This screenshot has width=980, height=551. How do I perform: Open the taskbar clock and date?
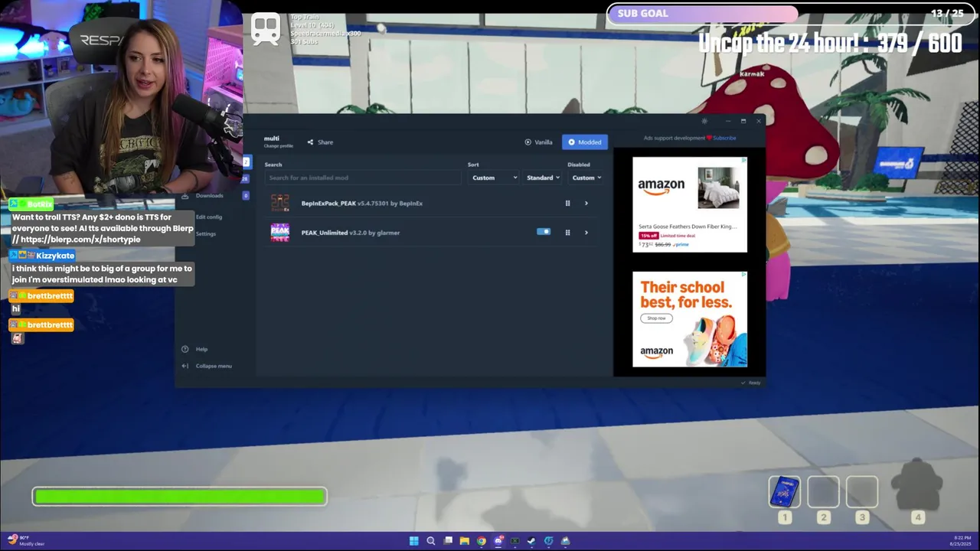click(x=962, y=541)
